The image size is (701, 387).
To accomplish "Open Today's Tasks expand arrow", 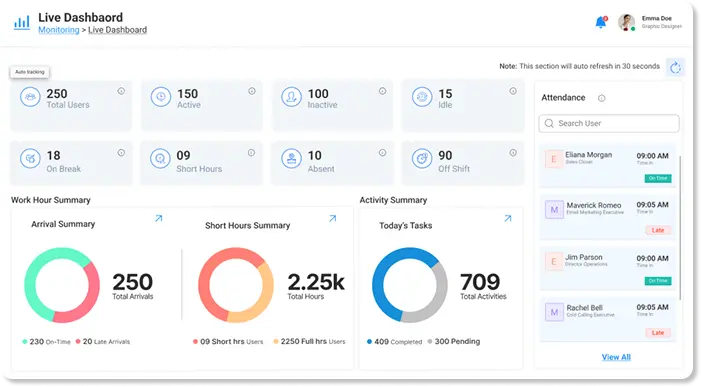I will [508, 219].
